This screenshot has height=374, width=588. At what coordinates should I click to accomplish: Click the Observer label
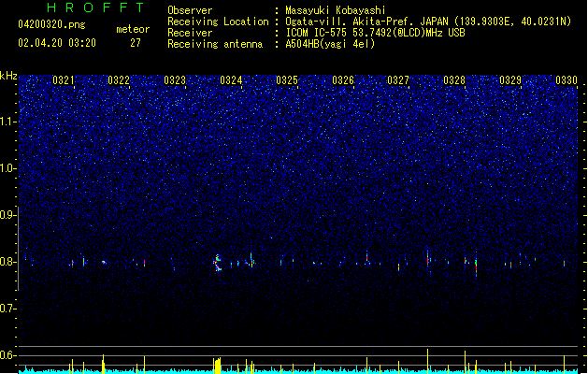point(190,10)
